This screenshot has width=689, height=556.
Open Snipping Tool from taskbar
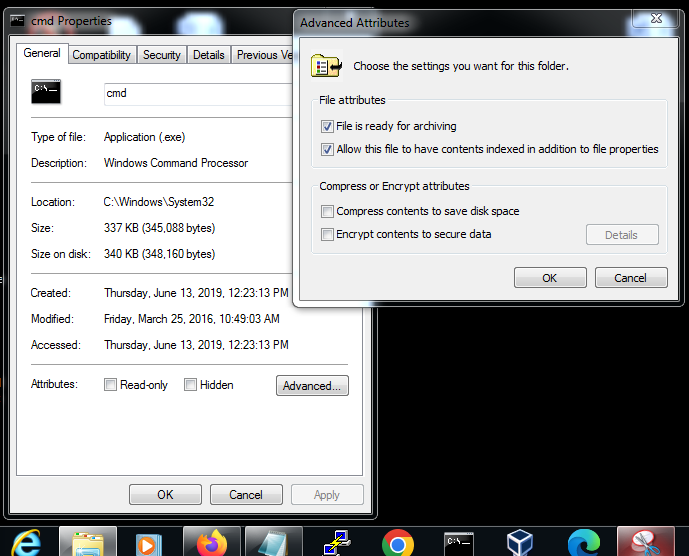pos(645,543)
